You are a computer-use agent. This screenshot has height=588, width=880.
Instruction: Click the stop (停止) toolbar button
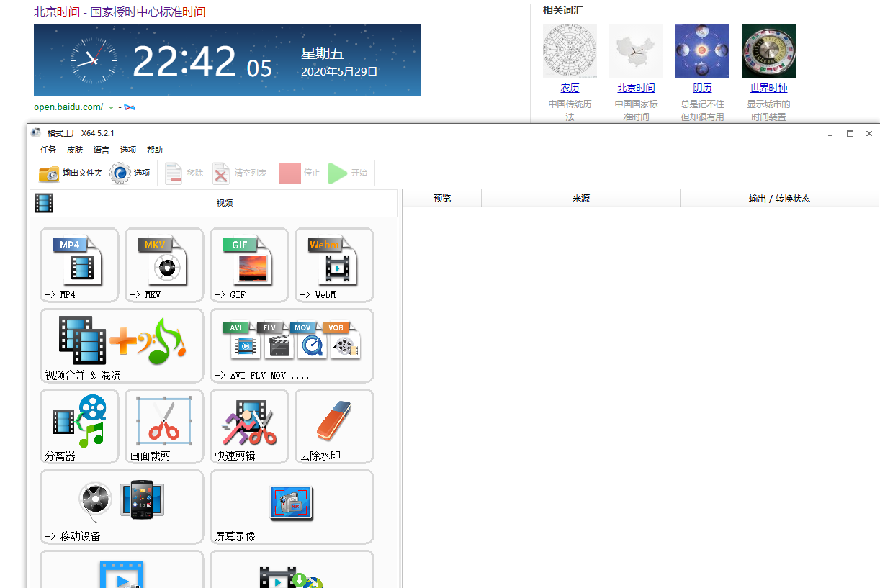300,173
